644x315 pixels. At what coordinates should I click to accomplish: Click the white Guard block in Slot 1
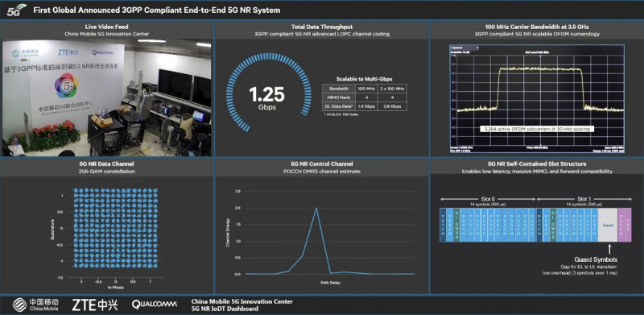point(608,225)
